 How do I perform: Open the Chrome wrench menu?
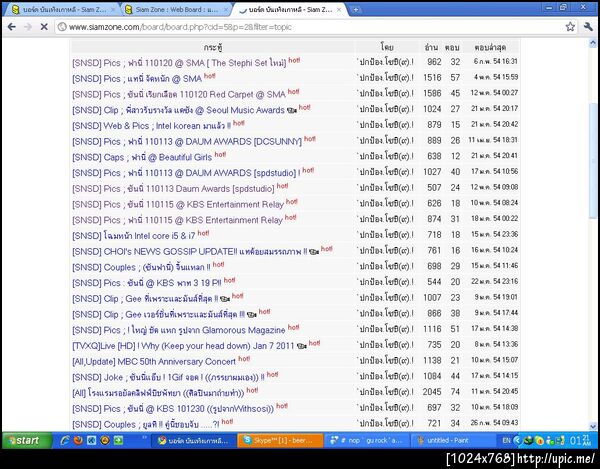(588, 26)
